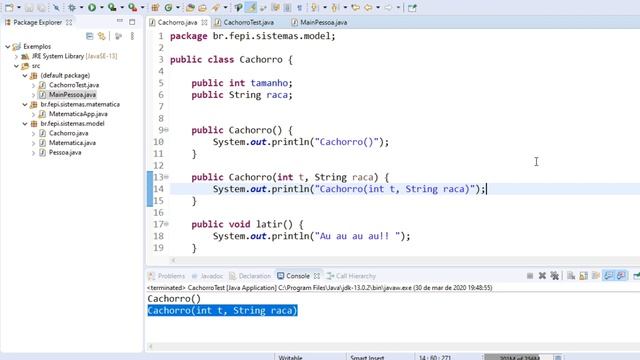Open the Run button dropdown arrow
640x360 pixels.
(102, 7)
